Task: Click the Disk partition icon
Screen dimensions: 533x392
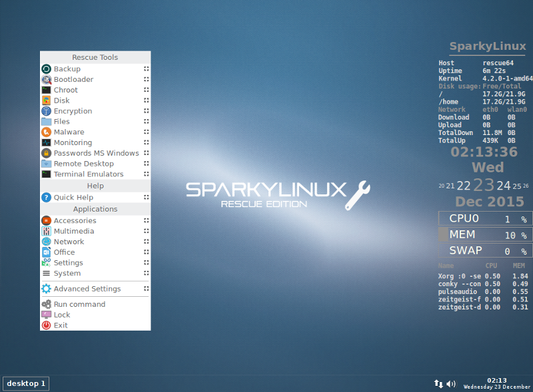Action: (x=46, y=100)
